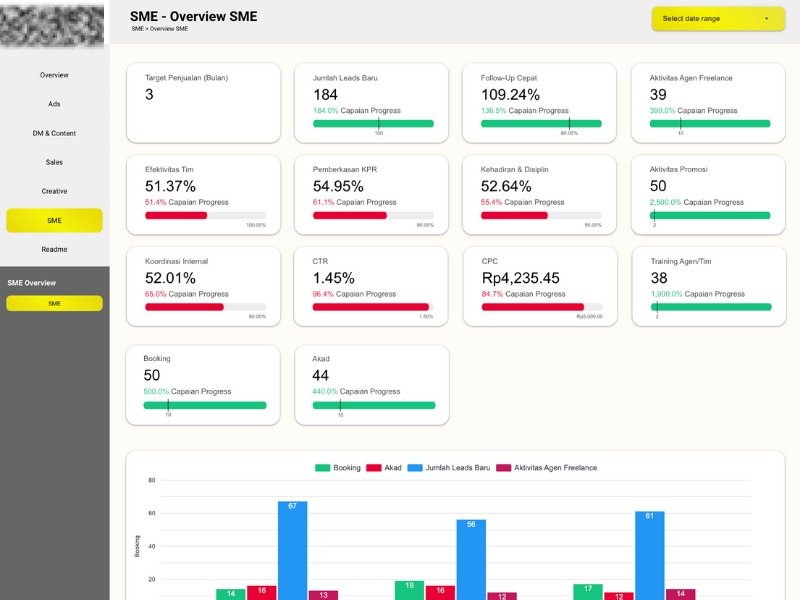Image resolution: width=800 pixels, height=600 pixels.
Task: Click the blue bar labeled 56
Action: tap(471, 560)
